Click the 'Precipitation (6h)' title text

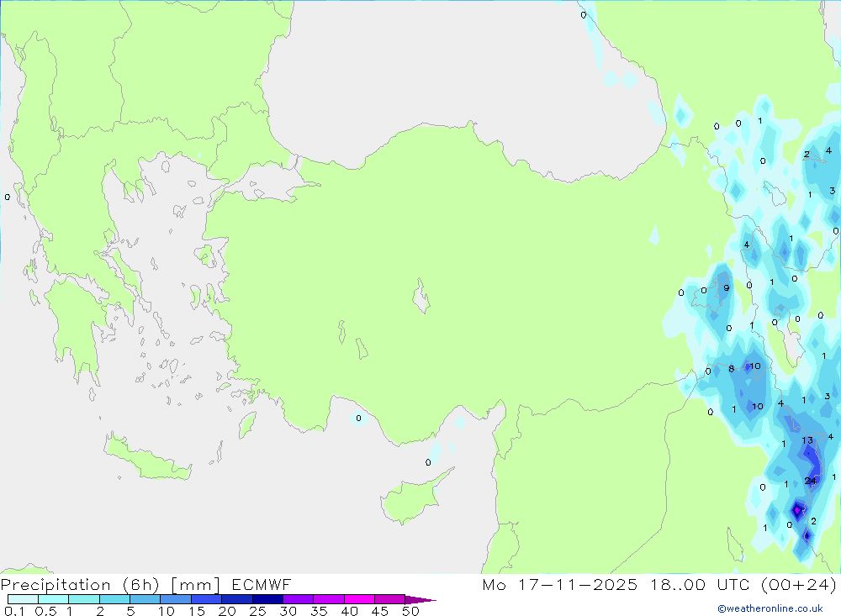click(x=80, y=584)
